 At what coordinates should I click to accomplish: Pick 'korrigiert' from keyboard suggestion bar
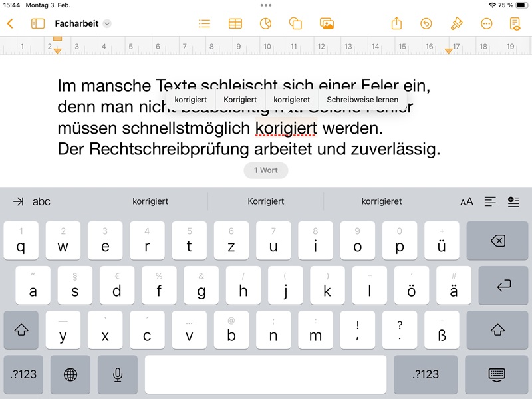tap(150, 201)
